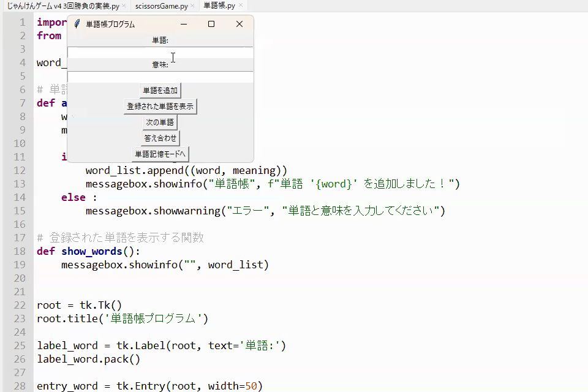Image resolution: width=588 pixels, height=392 pixels.
Task: Focus the 単語 entry field
Action: point(160,53)
